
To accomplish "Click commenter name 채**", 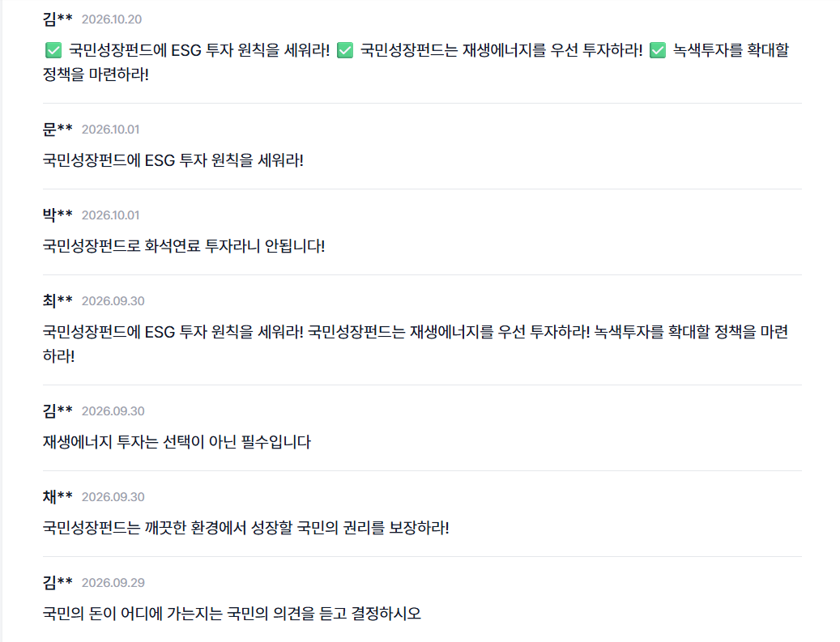I will coord(58,496).
